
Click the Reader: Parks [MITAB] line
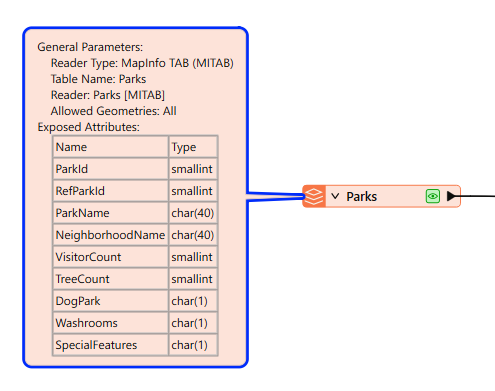point(108,95)
